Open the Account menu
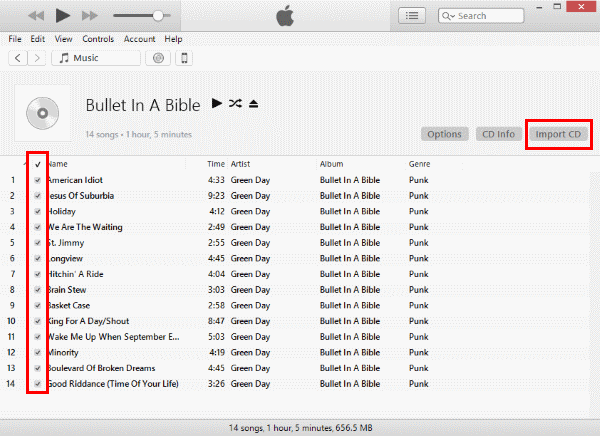600x436 pixels. click(x=139, y=39)
